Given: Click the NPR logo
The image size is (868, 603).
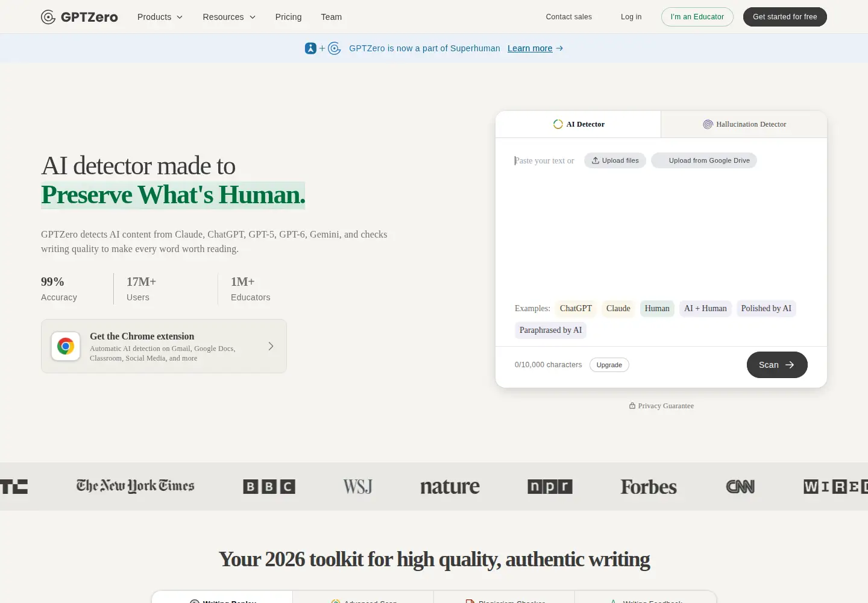Looking at the screenshot, I should point(550,487).
